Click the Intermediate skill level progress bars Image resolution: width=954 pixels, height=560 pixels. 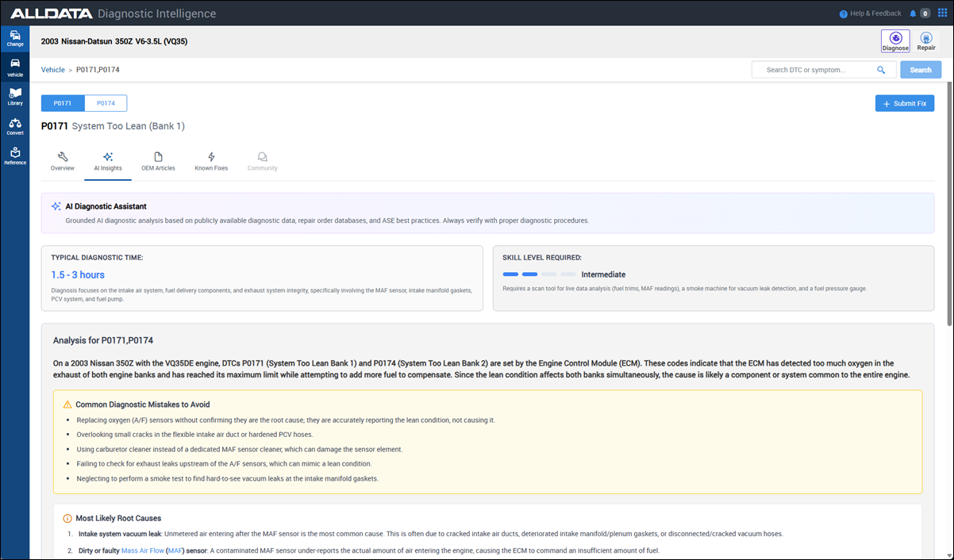coord(539,274)
